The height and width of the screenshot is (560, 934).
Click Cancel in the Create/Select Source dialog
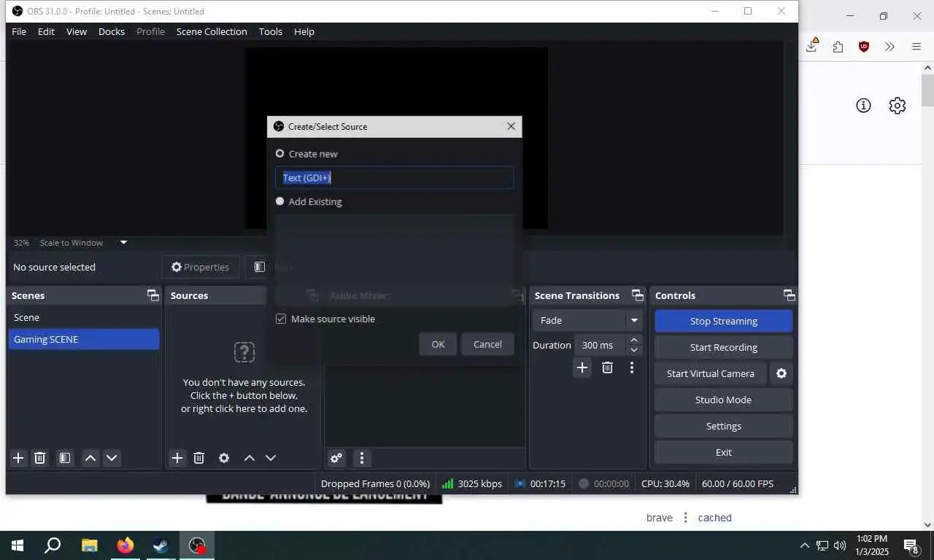click(x=487, y=344)
